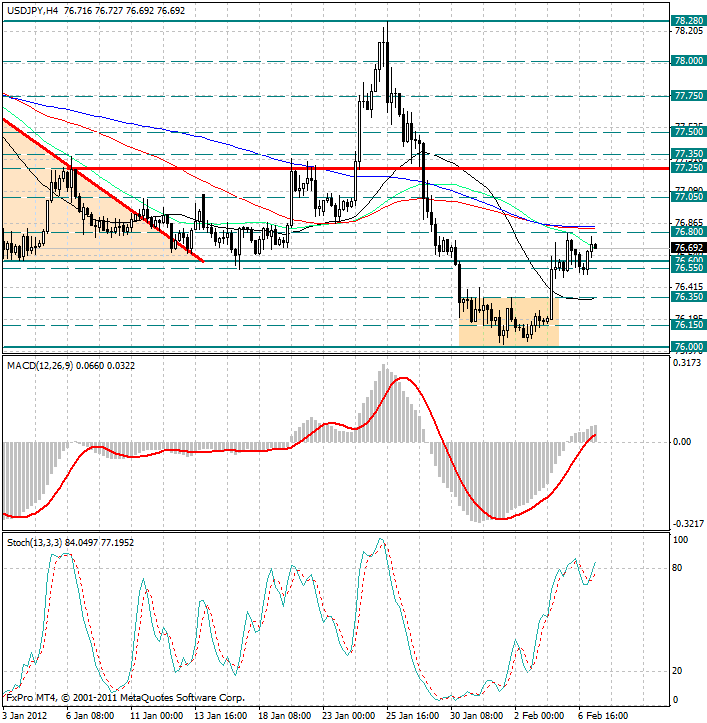Image resolution: width=707 pixels, height=723 pixels.
Task: Click the 23 Jan 00:00 time label
Action: click(x=349, y=716)
